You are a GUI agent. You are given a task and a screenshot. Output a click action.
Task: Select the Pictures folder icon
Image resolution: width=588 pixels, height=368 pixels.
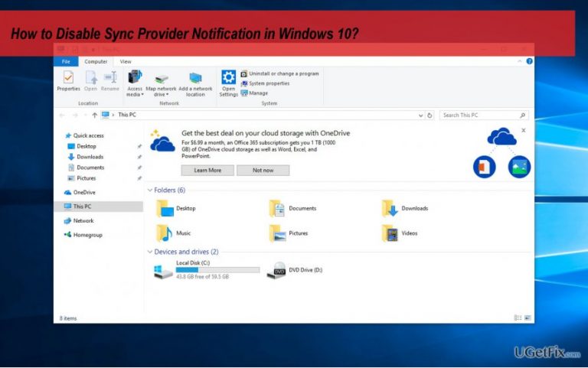point(277,233)
